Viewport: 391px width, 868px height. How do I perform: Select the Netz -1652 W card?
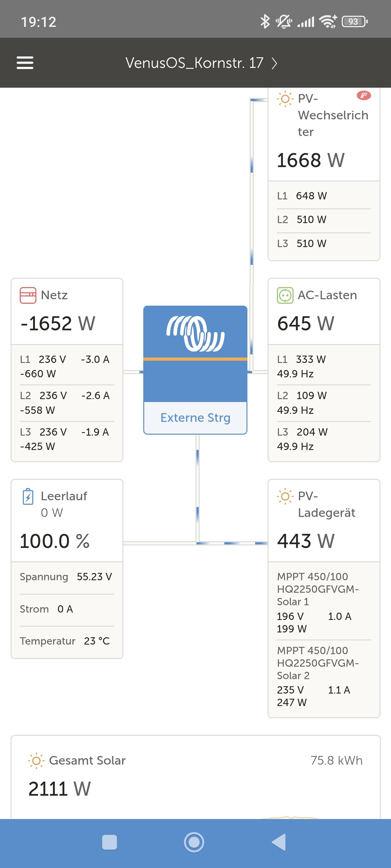pos(67,370)
